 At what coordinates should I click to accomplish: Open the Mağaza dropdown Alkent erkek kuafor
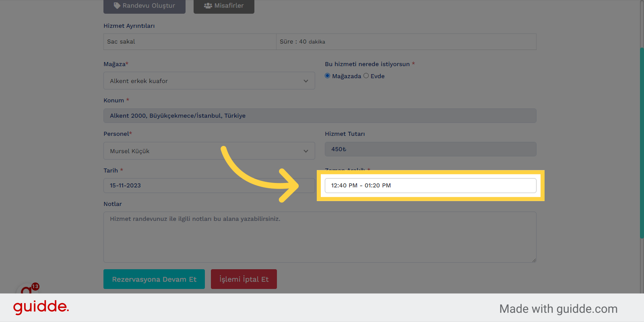pos(209,81)
